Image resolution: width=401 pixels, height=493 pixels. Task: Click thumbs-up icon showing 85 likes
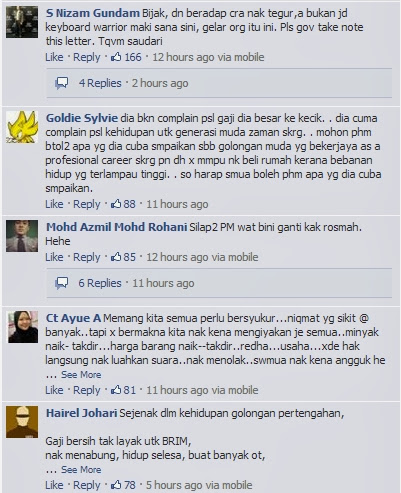116,257
